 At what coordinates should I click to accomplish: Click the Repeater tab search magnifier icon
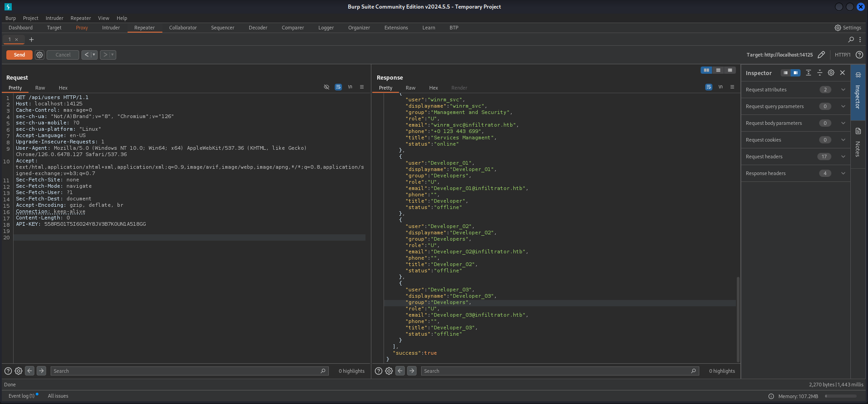click(x=851, y=40)
